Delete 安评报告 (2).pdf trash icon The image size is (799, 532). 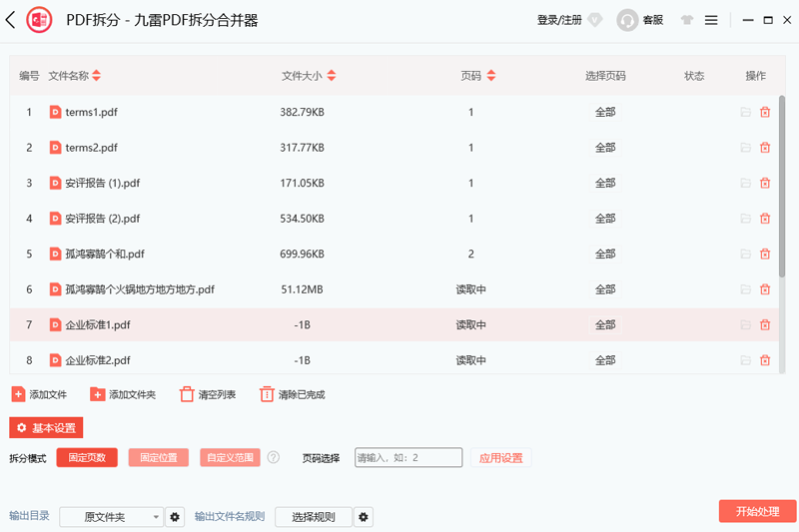(765, 219)
